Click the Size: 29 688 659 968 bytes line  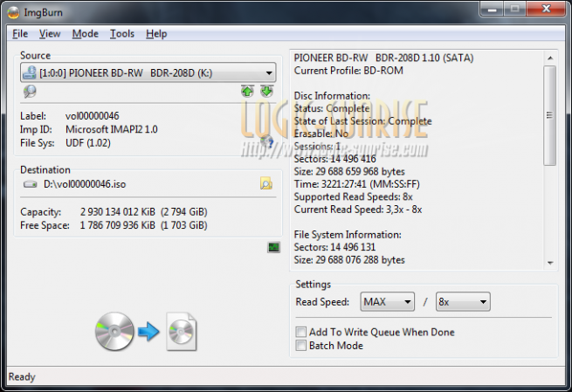349,171
